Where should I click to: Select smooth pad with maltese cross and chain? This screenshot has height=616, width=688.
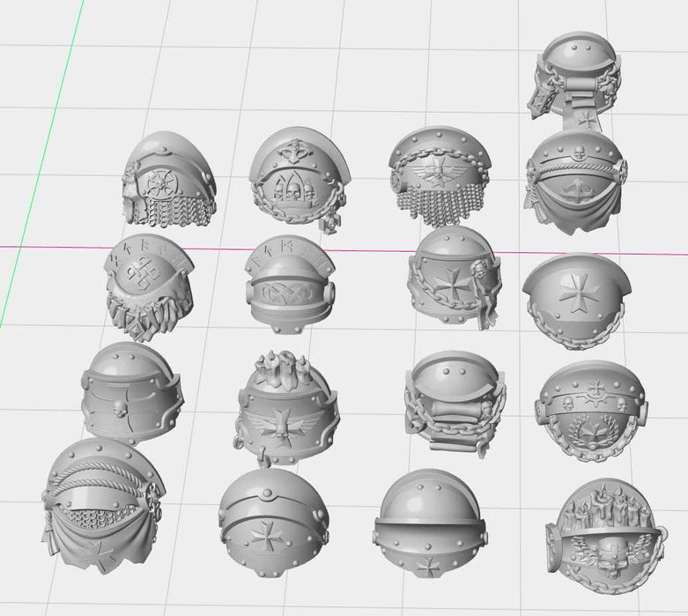[576, 301]
